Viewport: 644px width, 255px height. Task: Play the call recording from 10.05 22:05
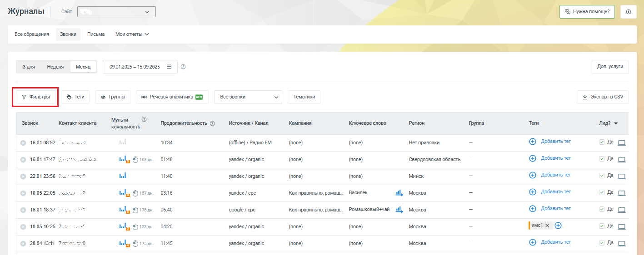23,193
